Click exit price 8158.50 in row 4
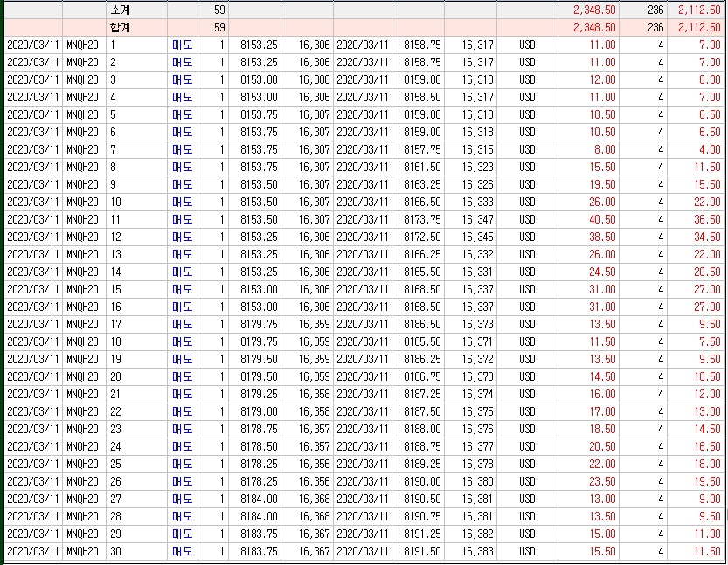The image size is (728, 565). (422, 98)
